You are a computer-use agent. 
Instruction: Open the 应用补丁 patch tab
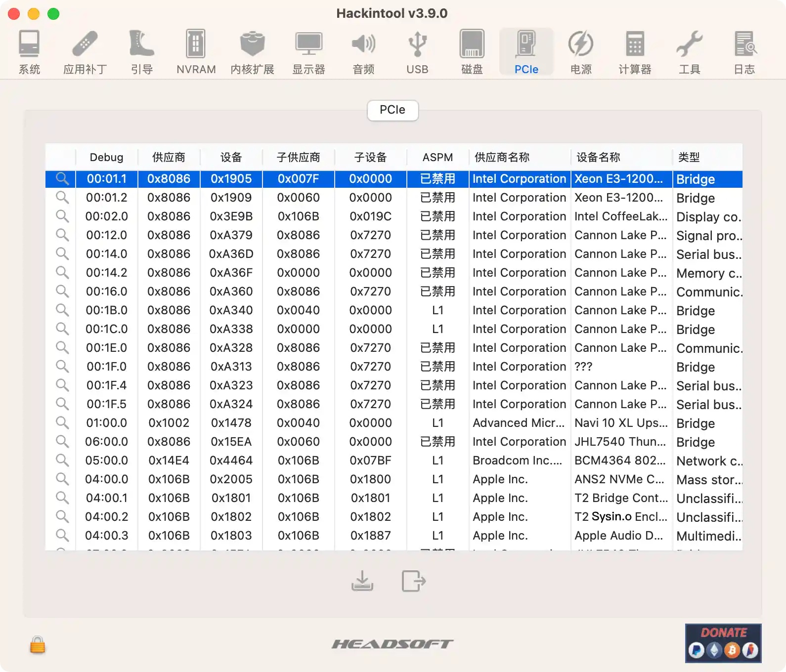click(x=85, y=52)
